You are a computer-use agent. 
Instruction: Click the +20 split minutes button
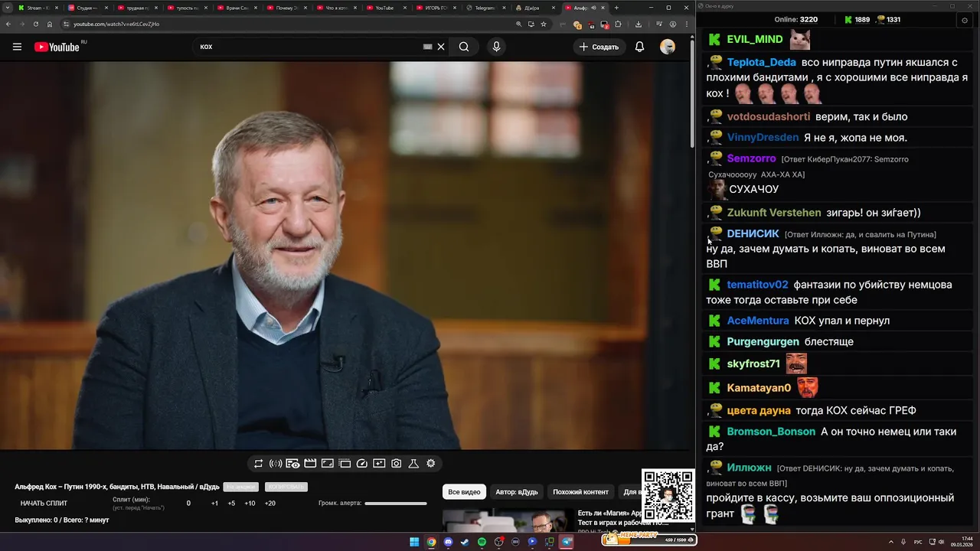270,504
